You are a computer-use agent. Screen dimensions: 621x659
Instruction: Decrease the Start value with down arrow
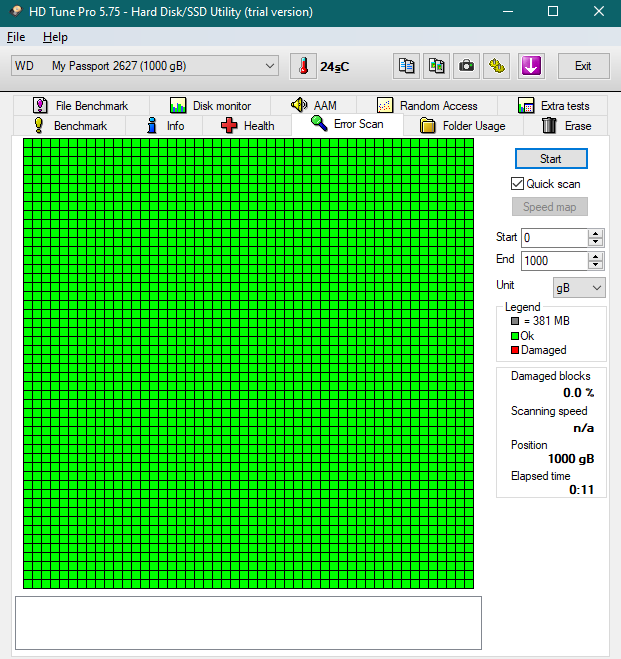click(x=595, y=242)
